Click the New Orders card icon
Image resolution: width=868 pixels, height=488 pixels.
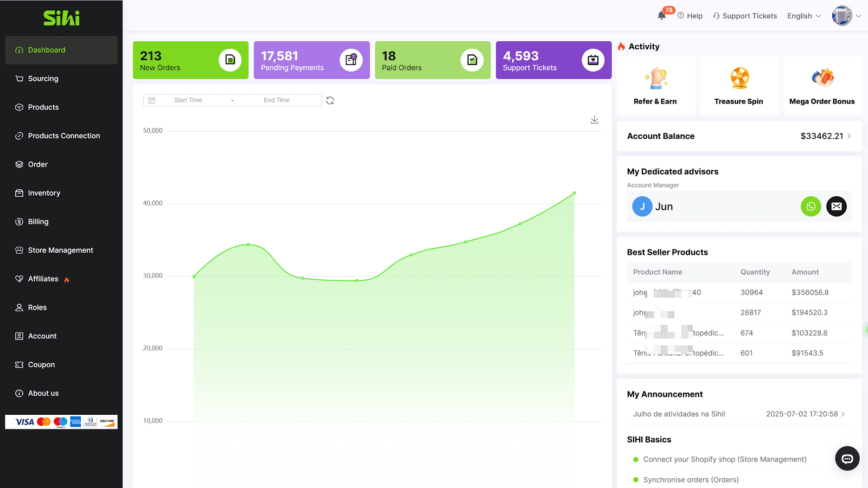[230, 60]
